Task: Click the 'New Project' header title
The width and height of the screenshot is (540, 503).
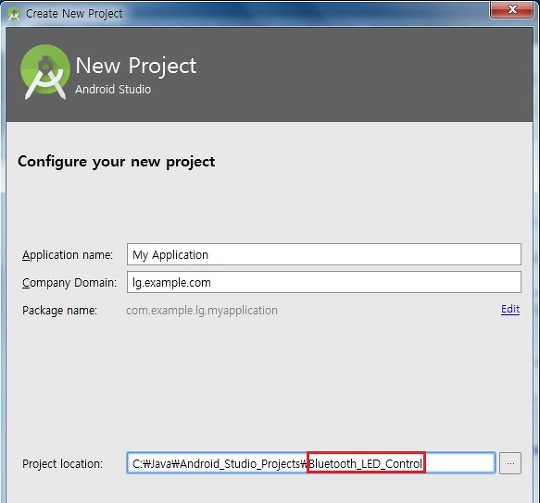Action: (136, 65)
